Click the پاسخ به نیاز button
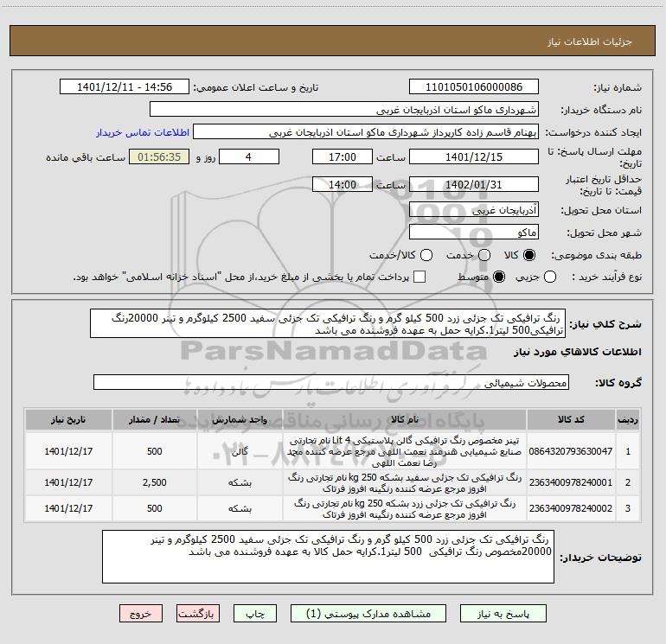666x644 pixels. 503,614
